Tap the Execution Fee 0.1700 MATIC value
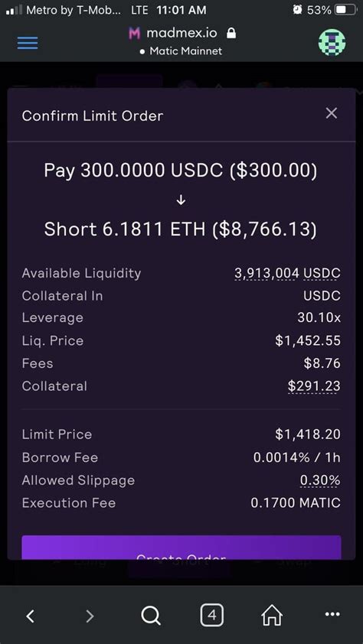This screenshot has width=363, height=644. [296, 503]
